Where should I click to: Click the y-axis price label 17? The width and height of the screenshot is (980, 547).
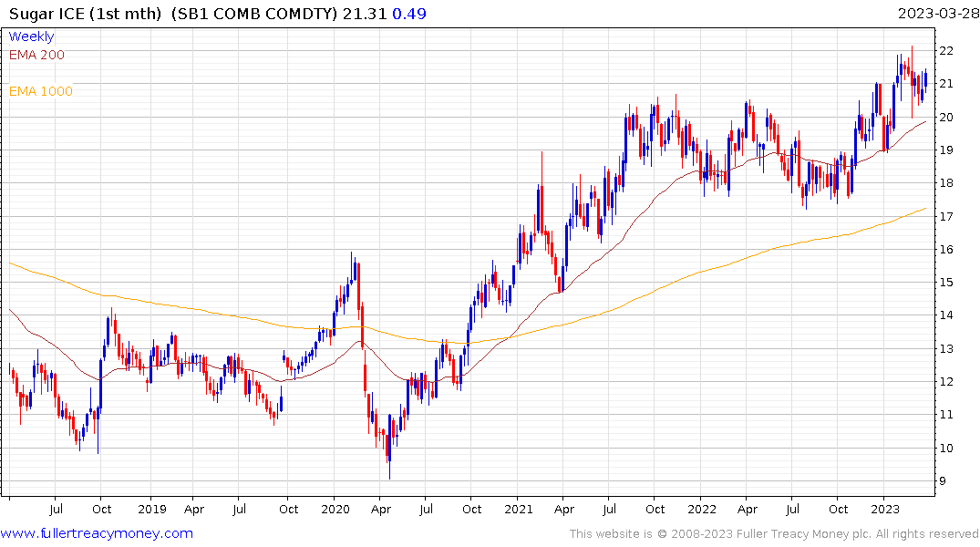945,216
